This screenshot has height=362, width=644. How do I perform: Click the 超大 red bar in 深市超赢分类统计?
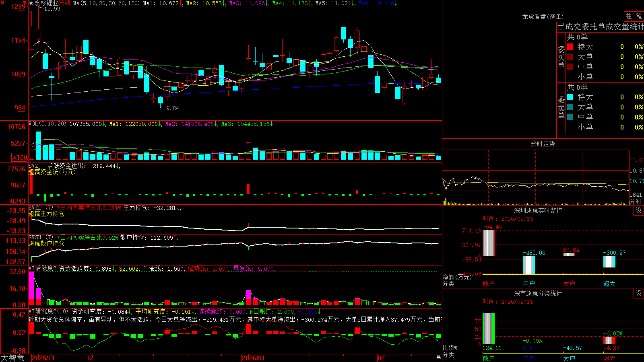click(x=609, y=340)
